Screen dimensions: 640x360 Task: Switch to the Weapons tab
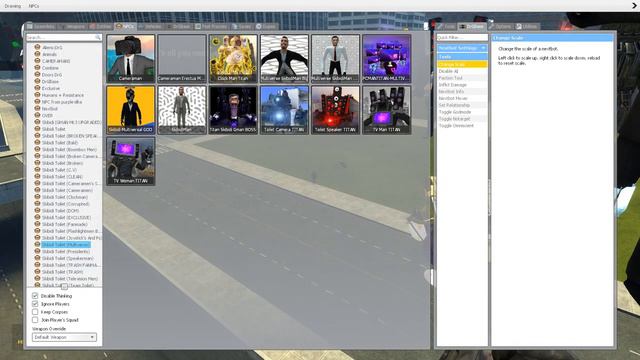pyautogui.click(x=72, y=27)
